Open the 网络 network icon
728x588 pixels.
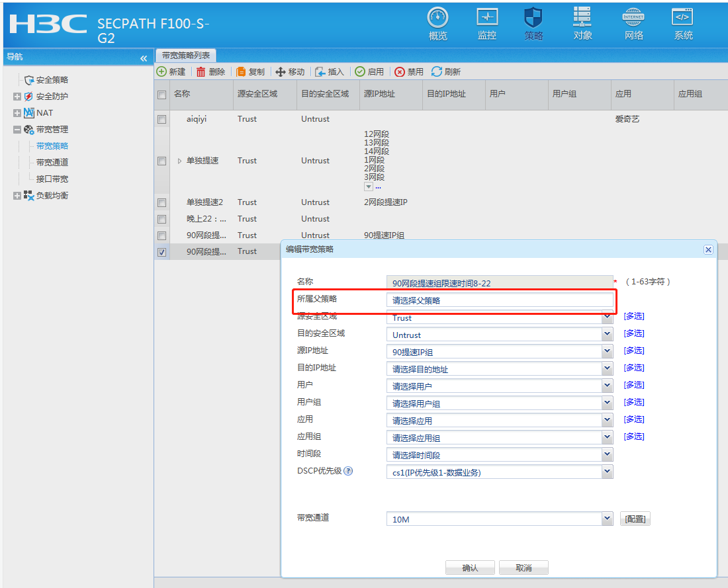click(633, 18)
